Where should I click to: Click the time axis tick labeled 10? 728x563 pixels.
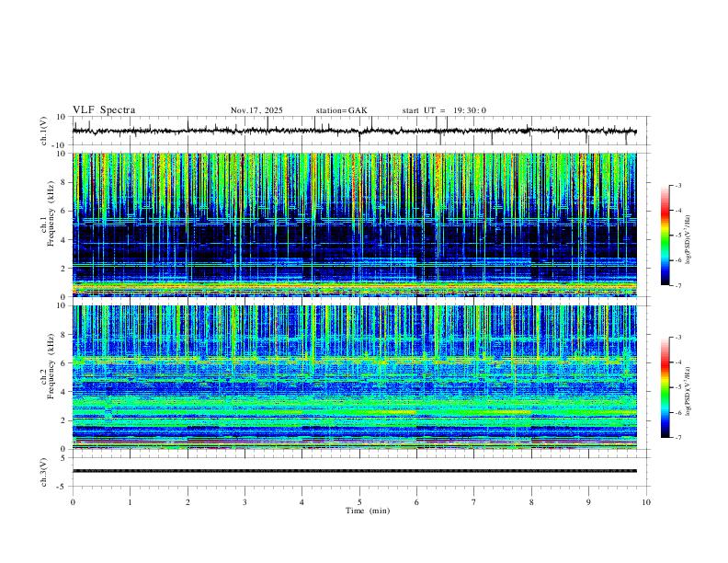(646, 502)
